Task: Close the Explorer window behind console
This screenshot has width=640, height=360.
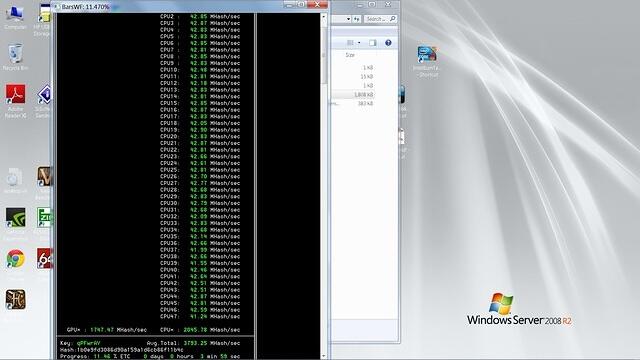Action: click(x=388, y=4)
